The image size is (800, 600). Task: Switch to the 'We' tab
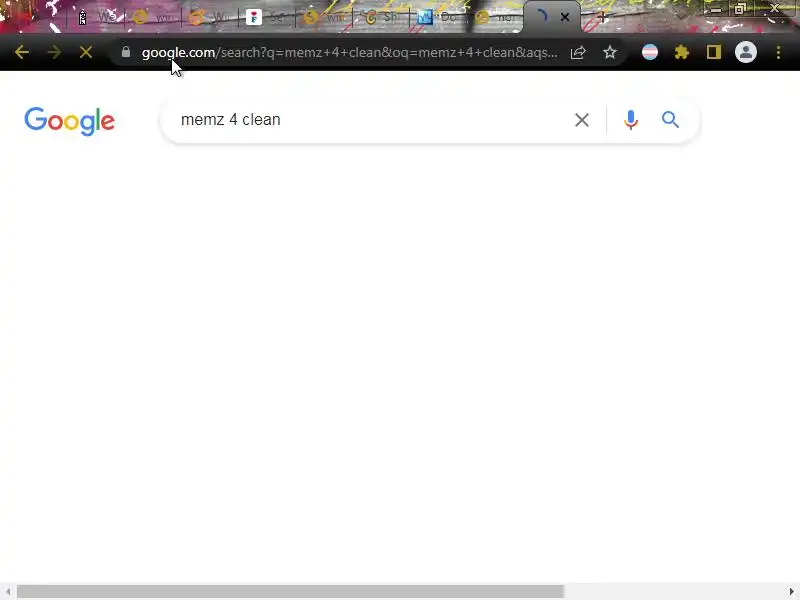(97, 17)
